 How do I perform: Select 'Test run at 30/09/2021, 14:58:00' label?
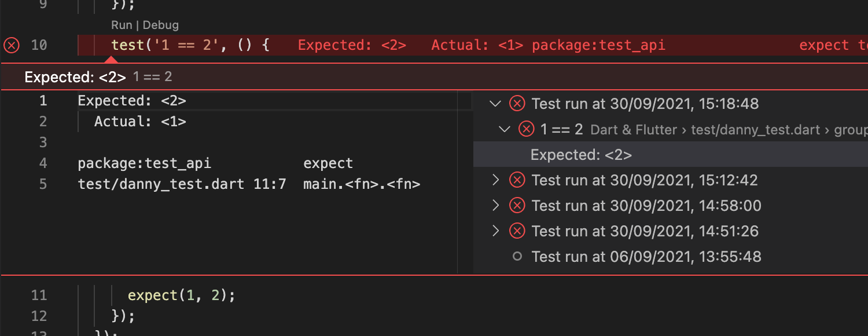[x=646, y=206]
